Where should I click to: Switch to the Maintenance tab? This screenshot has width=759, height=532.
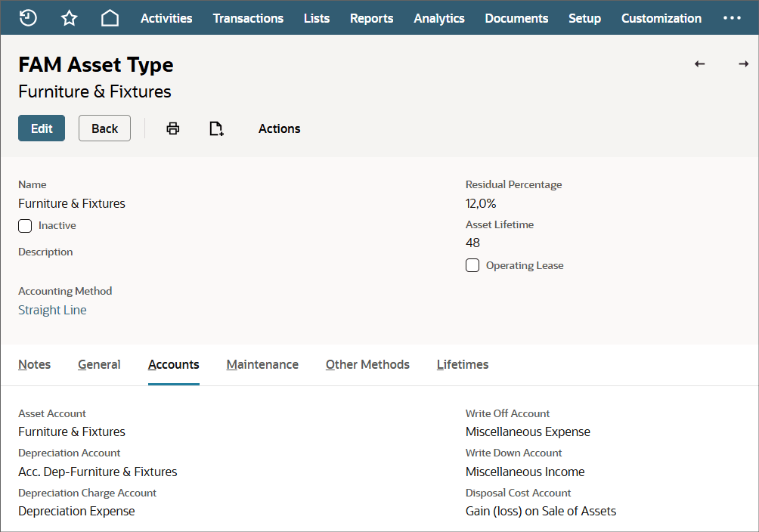(x=262, y=364)
